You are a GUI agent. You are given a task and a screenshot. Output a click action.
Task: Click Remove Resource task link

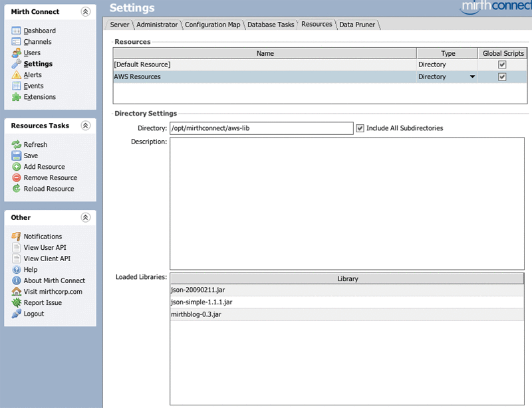point(51,177)
